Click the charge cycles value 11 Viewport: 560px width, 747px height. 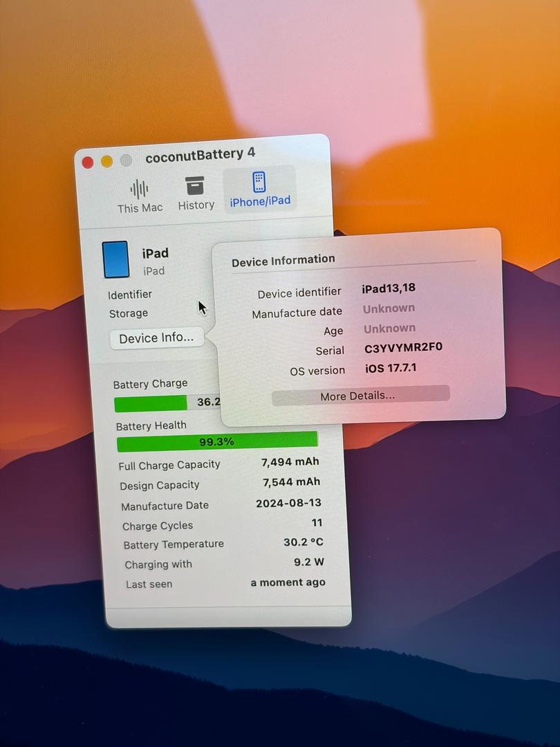317,523
